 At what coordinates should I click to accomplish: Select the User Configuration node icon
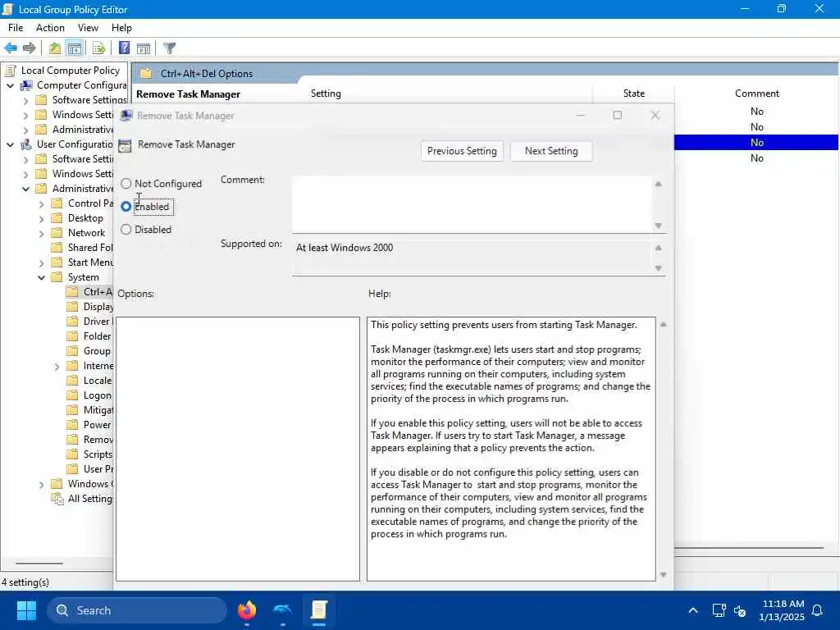pos(26,144)
